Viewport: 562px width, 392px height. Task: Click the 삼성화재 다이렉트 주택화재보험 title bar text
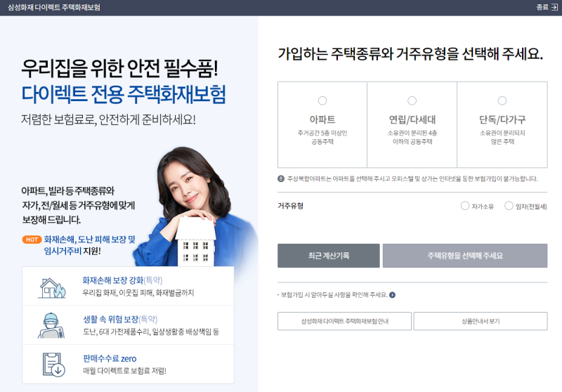pyautogui.click(x=54, y=7)
